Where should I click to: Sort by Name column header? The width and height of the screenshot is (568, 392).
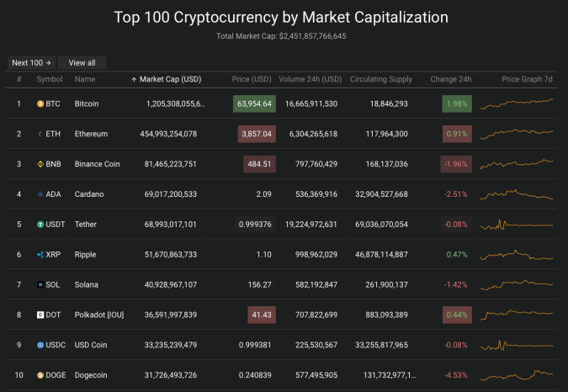click(x=85, y=79)
